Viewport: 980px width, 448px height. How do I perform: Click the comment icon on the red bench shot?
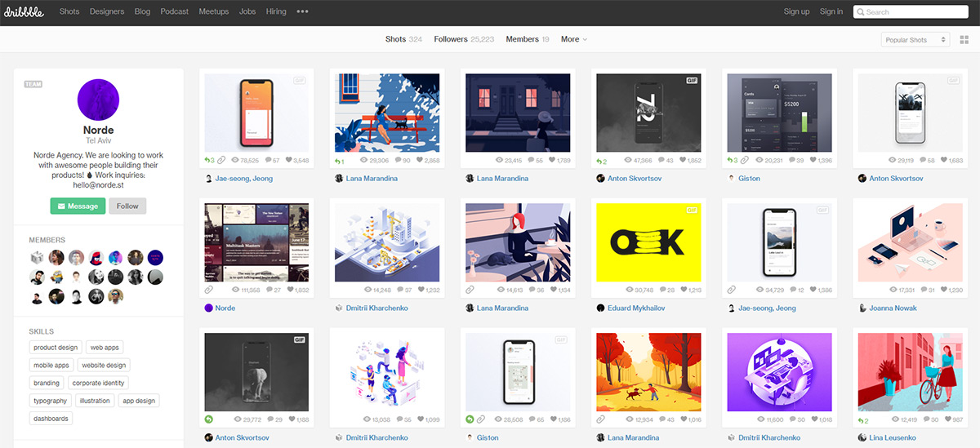coord(397,161)
